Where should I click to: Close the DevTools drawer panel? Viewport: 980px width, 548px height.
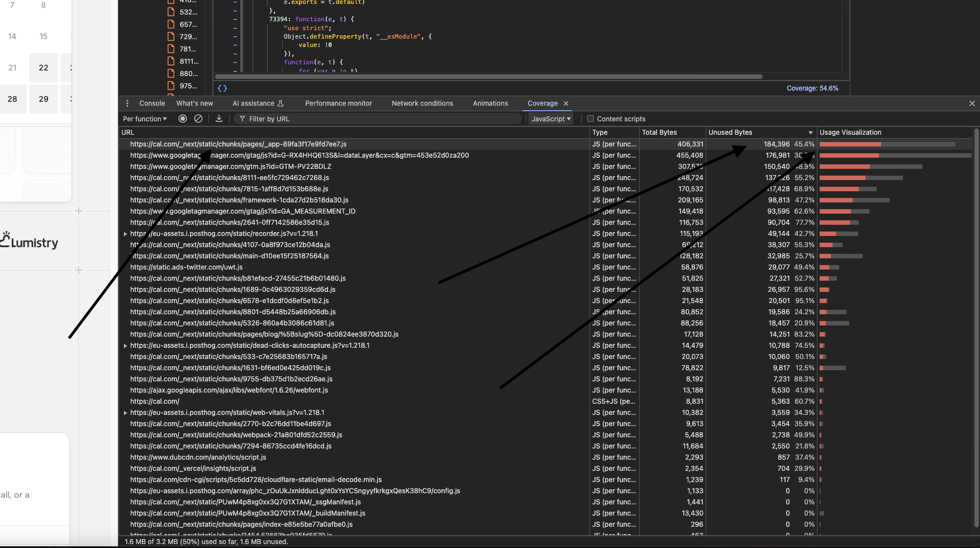point(972,103)
